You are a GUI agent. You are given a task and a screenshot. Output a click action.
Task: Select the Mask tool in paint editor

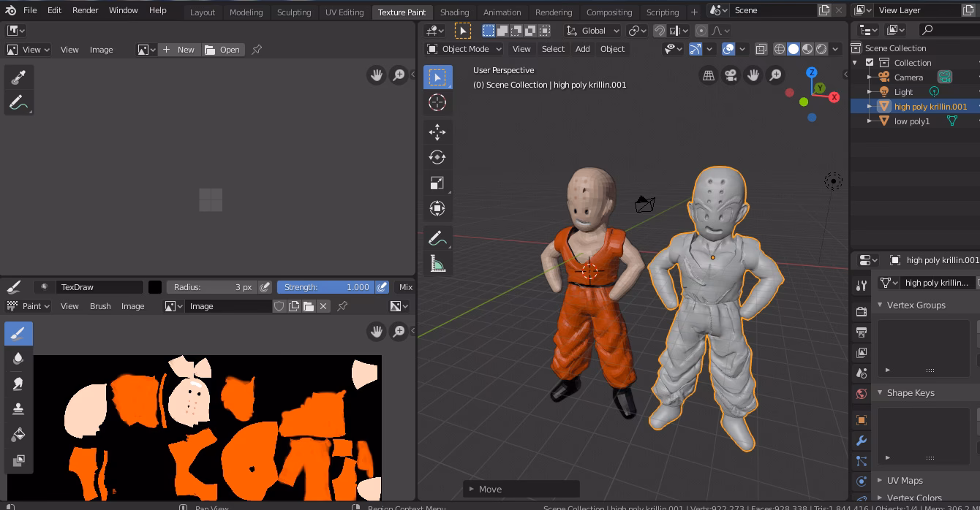[18, 460]
